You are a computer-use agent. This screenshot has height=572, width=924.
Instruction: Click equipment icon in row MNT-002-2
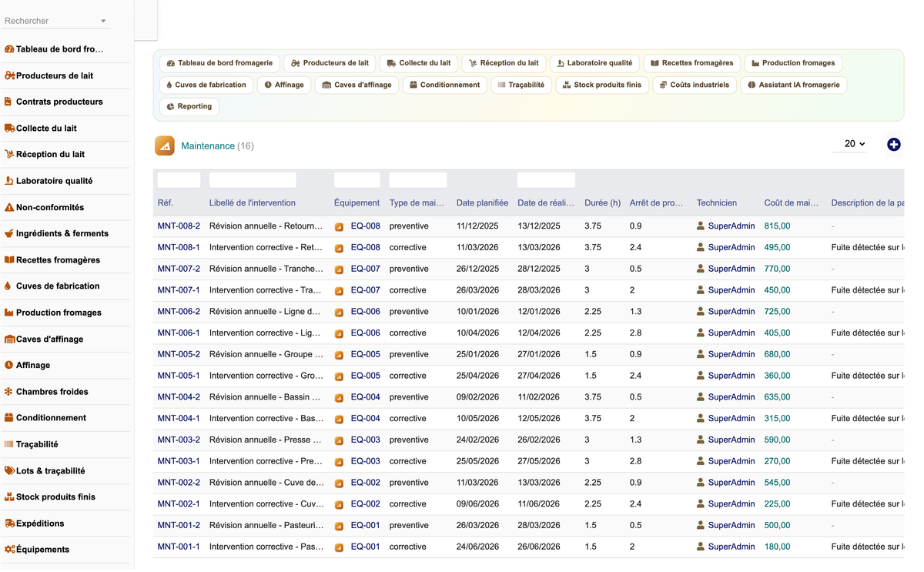click(339, 483)
